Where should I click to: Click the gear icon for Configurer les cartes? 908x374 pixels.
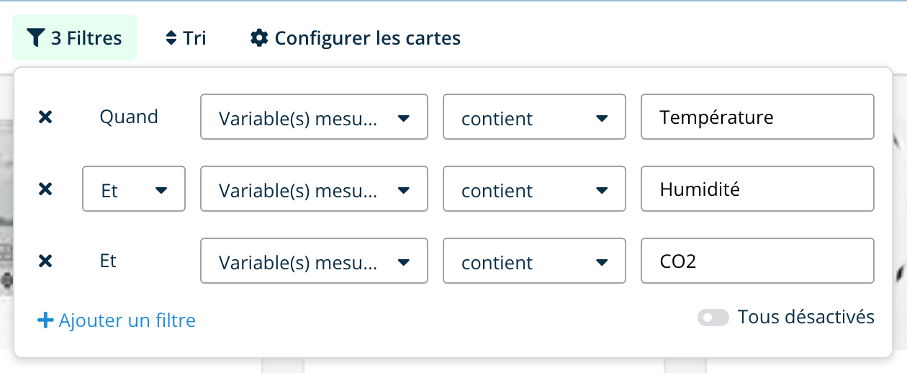tap(259, 38)
